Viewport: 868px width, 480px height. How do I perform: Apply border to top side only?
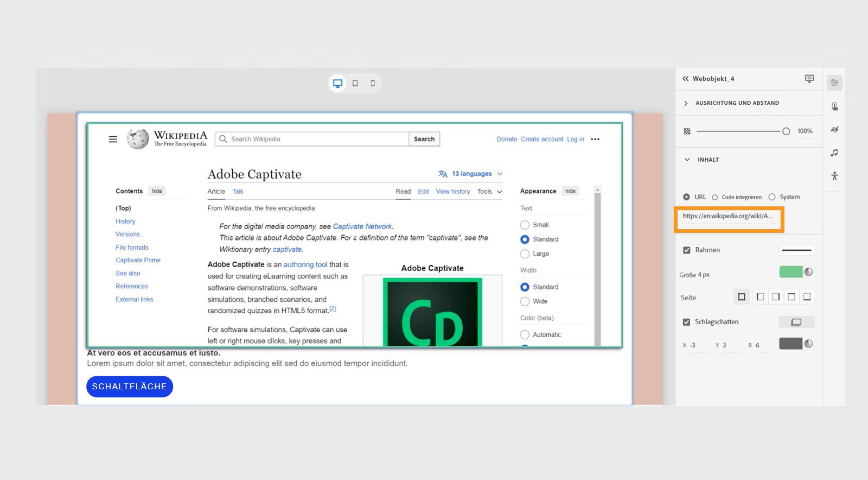coord(792,297)
